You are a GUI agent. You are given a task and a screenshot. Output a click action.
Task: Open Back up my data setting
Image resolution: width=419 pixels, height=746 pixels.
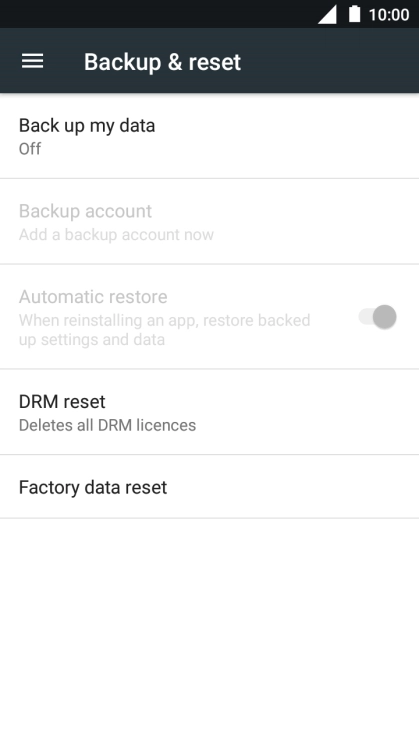(209, 136)
